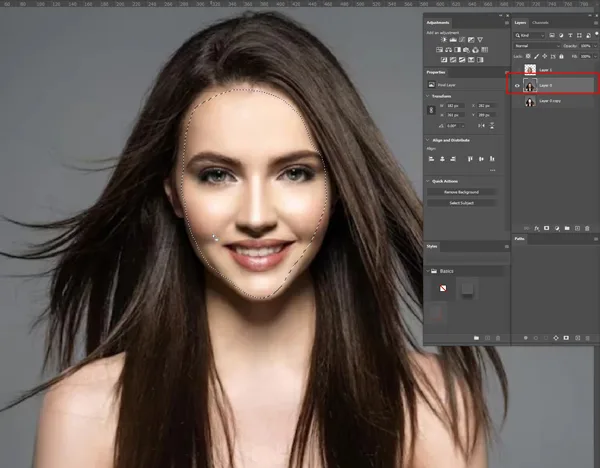
Task: Delete layer using the Layers trash icon
Action: (x=589, y=229)
